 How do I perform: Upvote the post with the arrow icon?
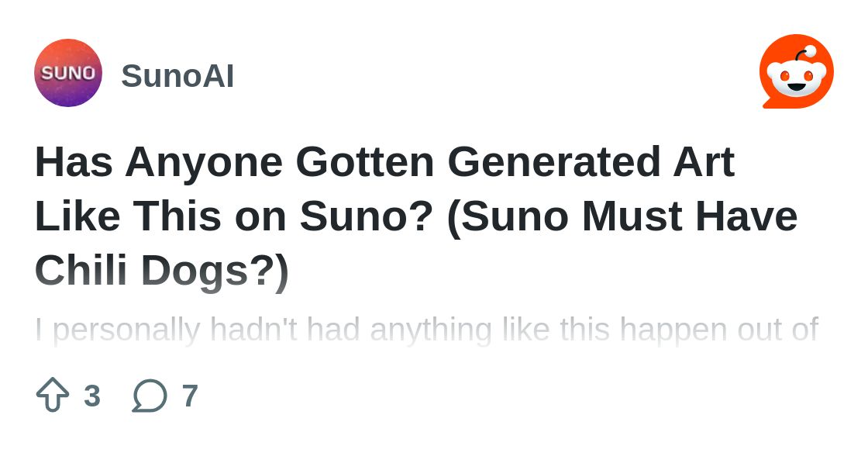[x=53, y=394]
